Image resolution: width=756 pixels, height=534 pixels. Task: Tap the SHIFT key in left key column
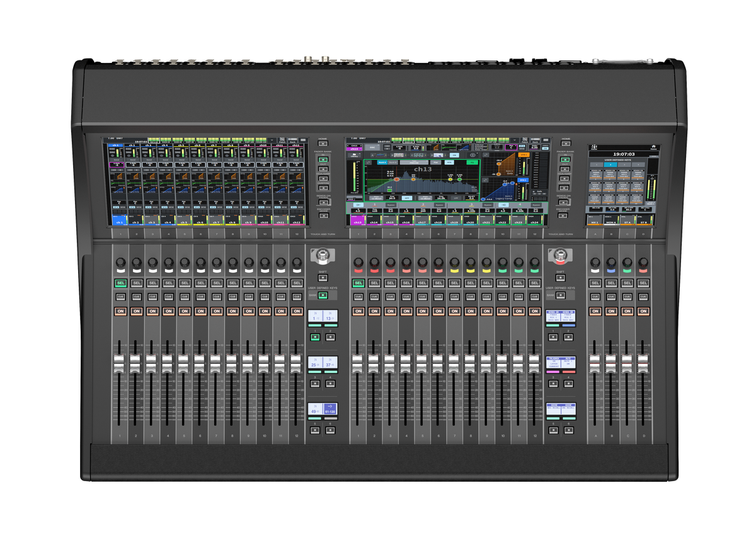click(x=323, y=277)
